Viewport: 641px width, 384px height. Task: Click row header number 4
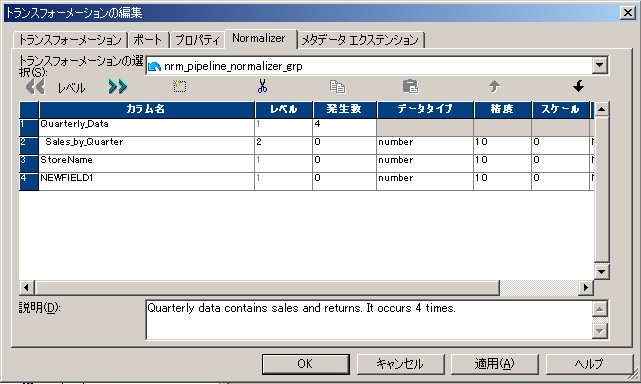(29, 181)
